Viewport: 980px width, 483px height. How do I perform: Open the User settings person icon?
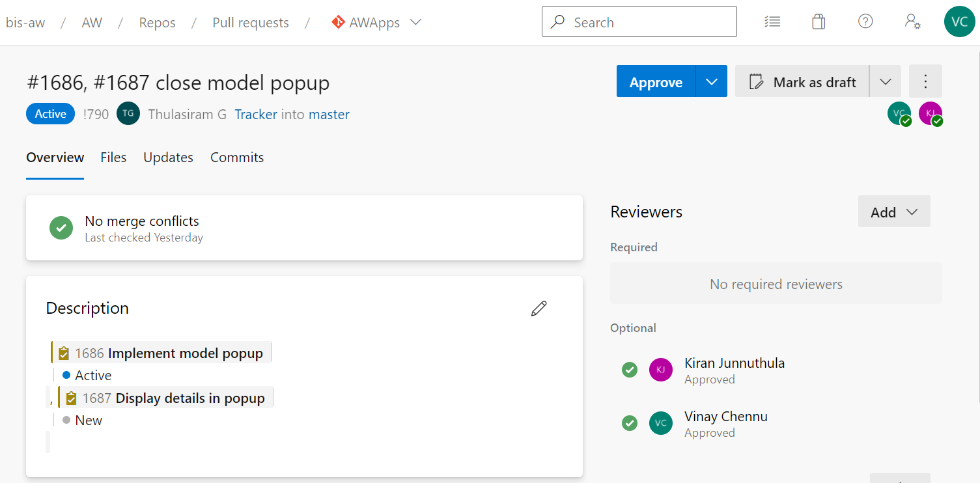(x=913, y=21)
